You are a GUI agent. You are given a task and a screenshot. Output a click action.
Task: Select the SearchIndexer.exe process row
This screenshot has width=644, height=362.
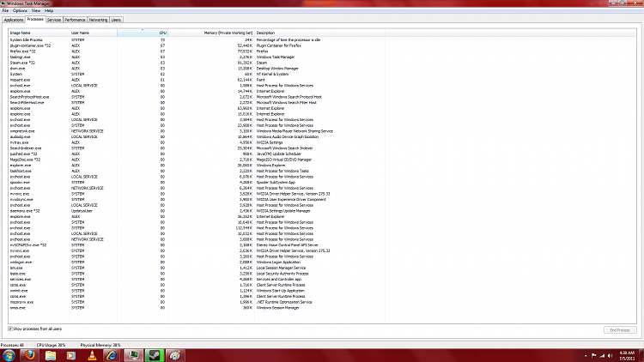tap(197, 148)
